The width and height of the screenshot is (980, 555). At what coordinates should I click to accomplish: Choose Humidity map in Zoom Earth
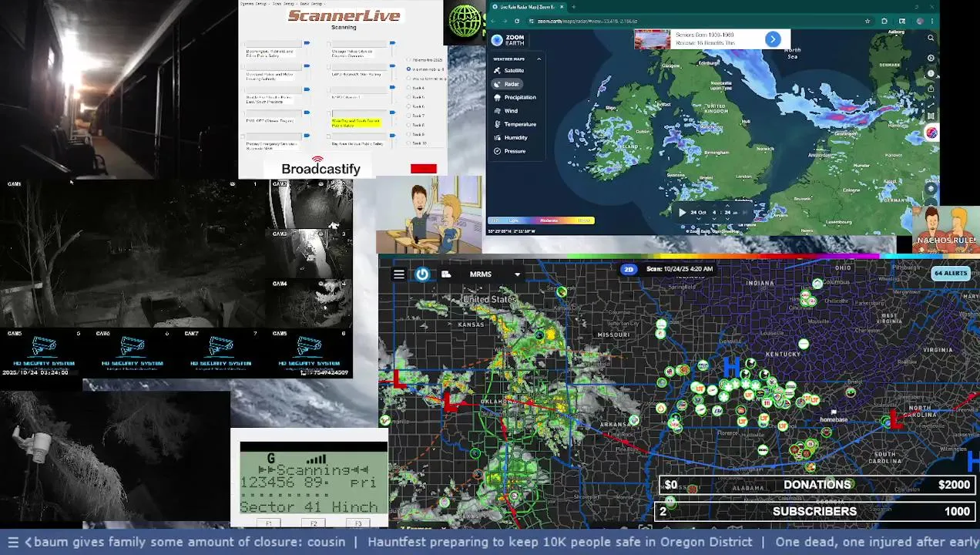coord(511,138)
